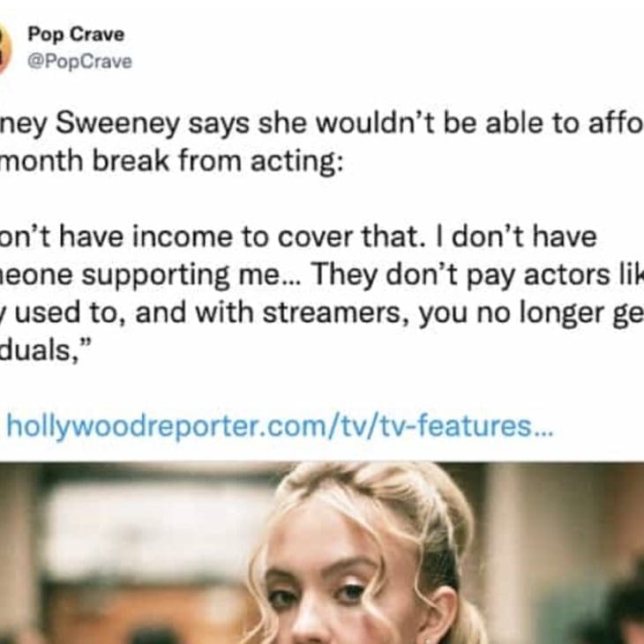Open the Pop Crave profile avatar

(x=4, y=49)
